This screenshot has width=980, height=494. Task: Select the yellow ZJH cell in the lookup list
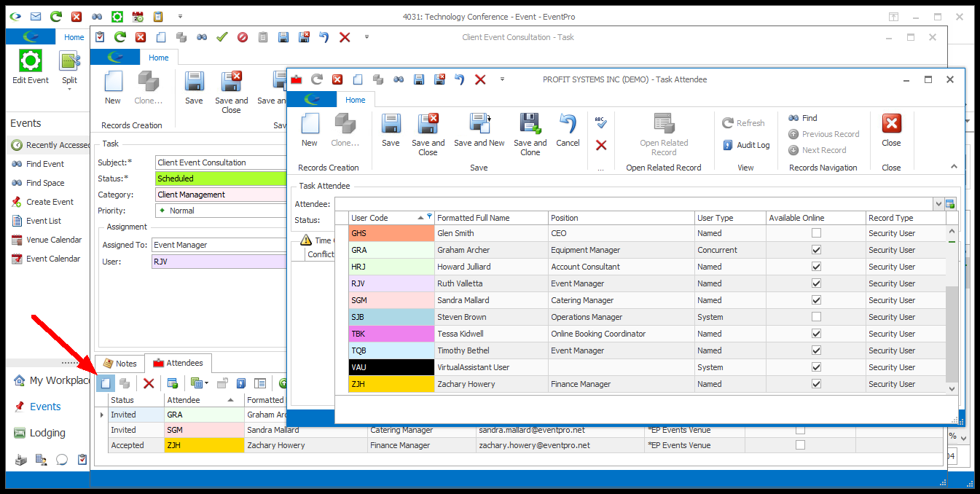click(x=391, y=384)
